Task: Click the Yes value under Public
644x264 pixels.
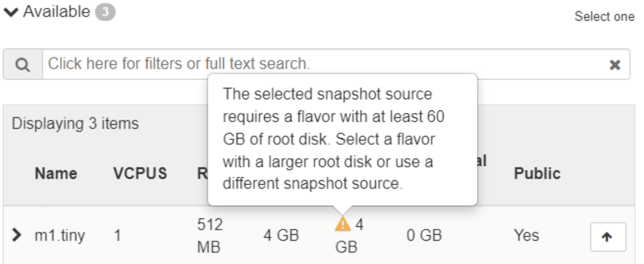Action: (x=526, y=235)
